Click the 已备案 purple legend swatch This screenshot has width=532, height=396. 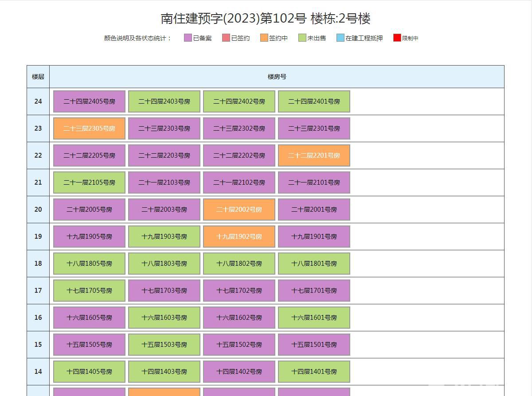(x=188, y=38)
